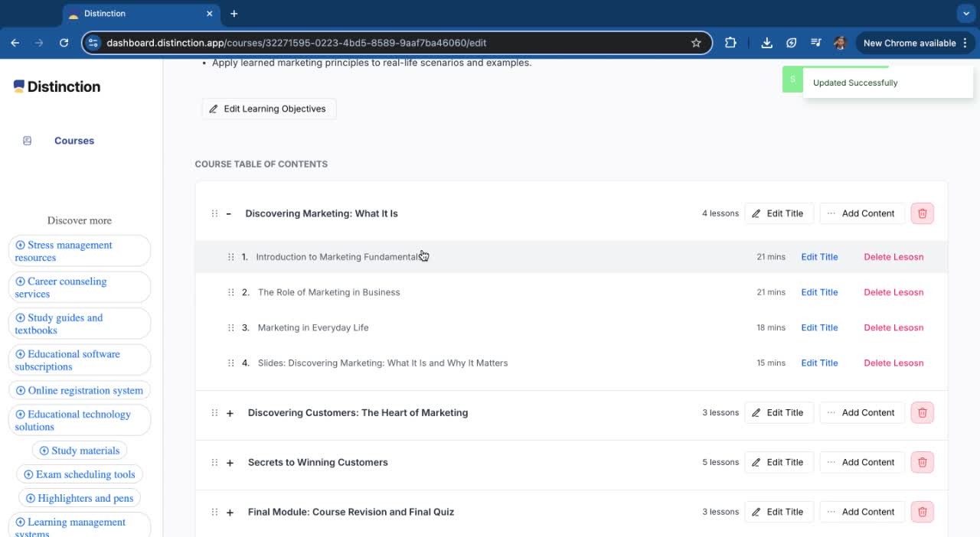Click trash icon for Final Module
980x537 pixels.
[x=922, y=512]
